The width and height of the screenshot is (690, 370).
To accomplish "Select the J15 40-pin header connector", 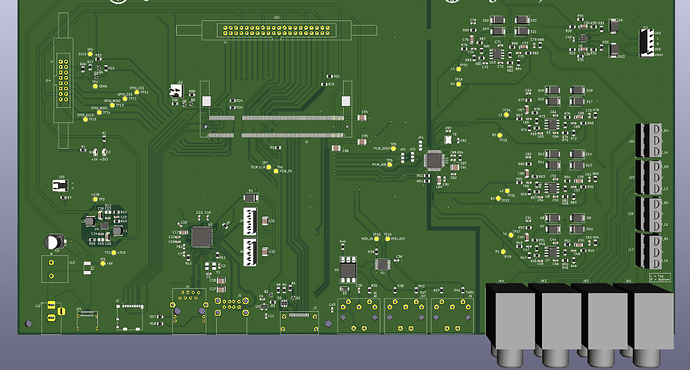I will [277, 30].
